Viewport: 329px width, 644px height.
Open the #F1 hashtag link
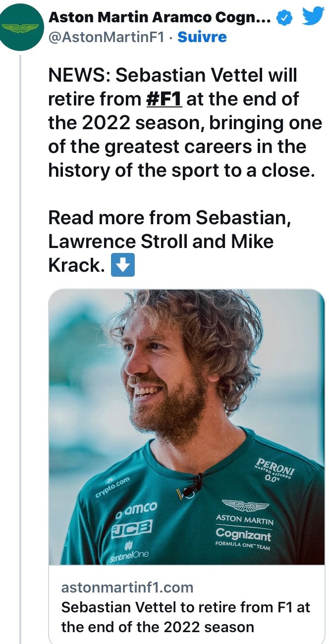[164, 99]
